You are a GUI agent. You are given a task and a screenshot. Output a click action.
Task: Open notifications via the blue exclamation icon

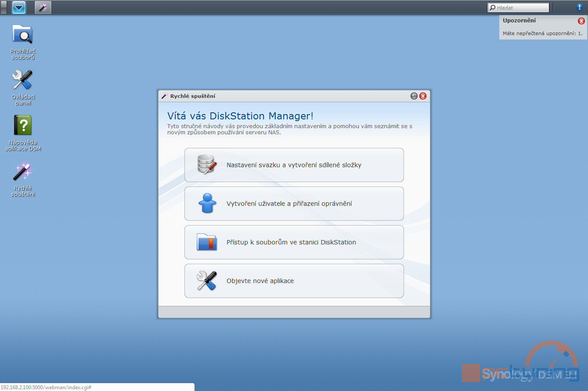(x=579, y=7)
